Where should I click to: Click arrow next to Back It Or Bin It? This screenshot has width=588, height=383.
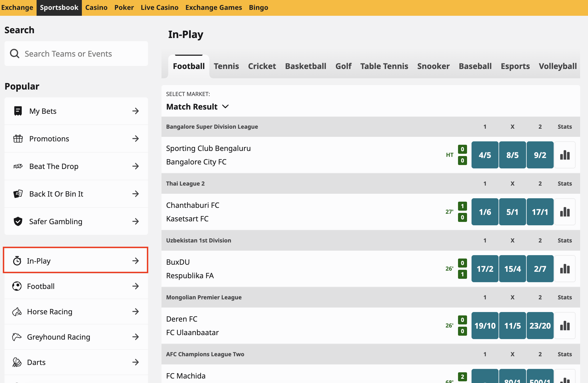click(x=136, y=194)
